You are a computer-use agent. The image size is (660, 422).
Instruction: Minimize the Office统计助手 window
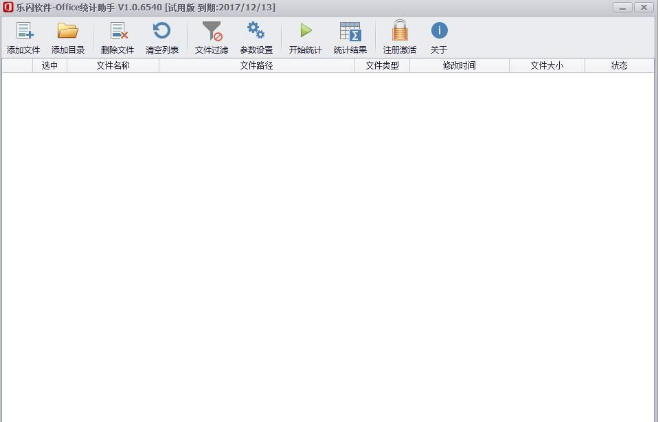[622, 8]
